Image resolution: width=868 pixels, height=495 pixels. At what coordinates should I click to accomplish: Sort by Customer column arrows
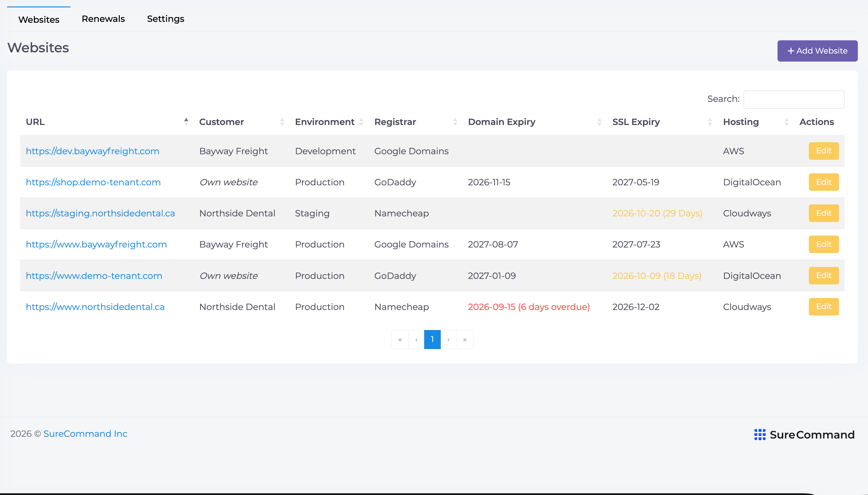(x=282, y=122)
